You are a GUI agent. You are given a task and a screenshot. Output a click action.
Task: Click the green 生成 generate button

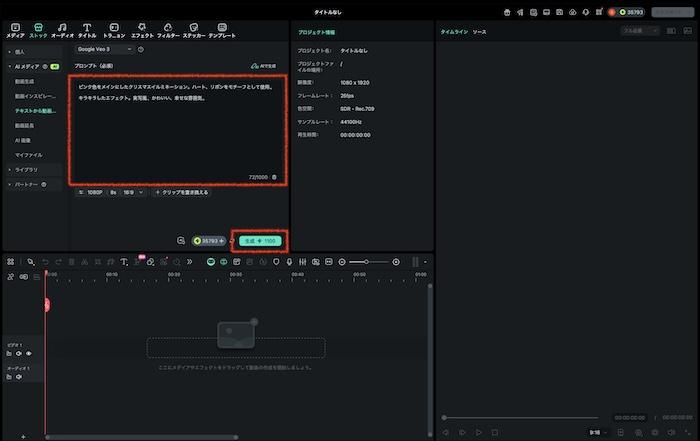[x=259, y=241]
